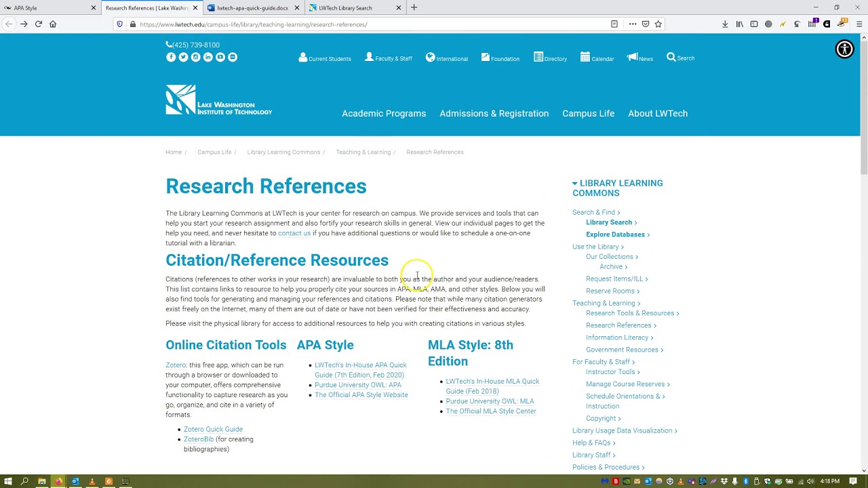The image size is (868, 488).
Task: Show the browser sidebars
Action: tap(754, 24)
